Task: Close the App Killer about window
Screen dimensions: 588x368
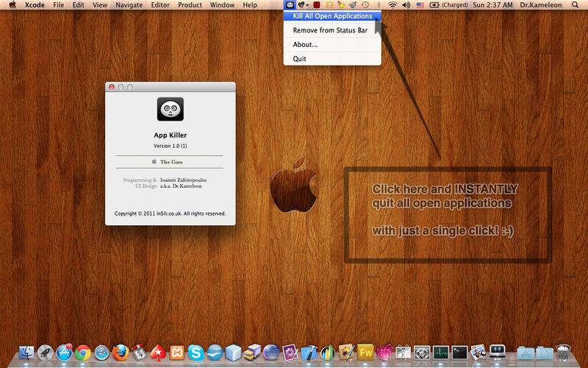Action: tap(112, 87)
